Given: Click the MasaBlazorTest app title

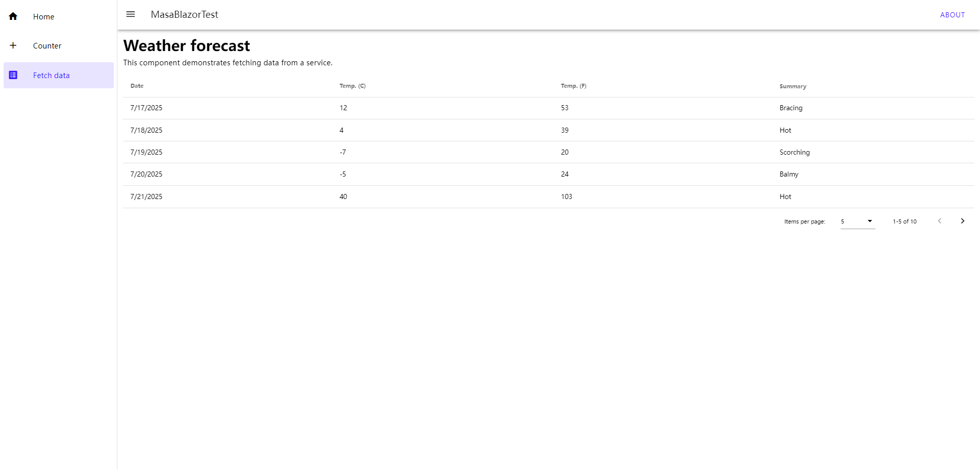Looking at the screenshot, I should [x=184, y=15].
